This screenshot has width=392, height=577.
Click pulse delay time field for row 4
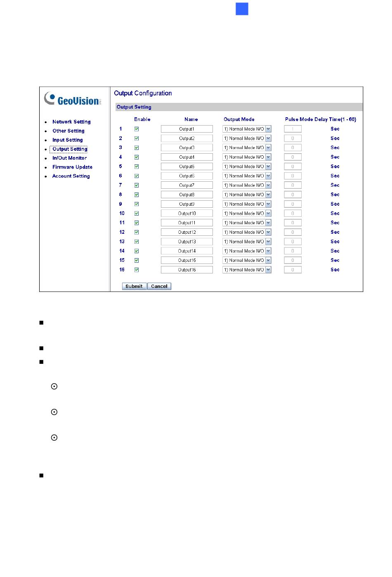(x=293, y=157)
